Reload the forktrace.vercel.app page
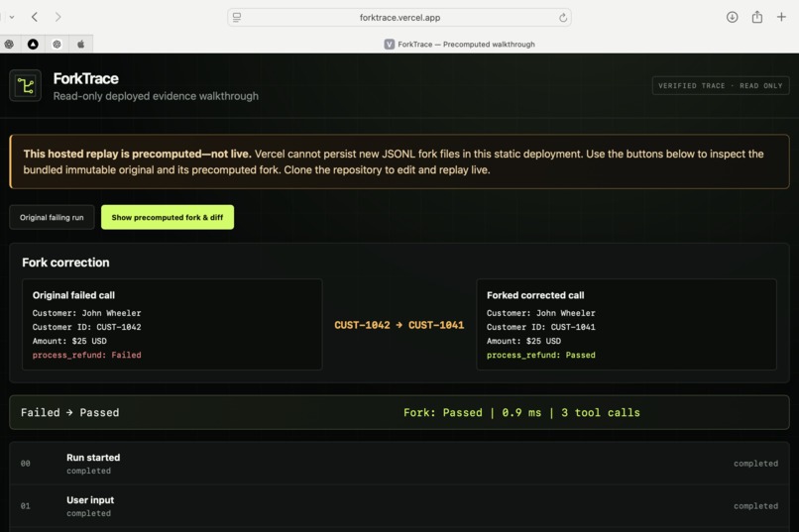The height and width of the screenshot is (532, 799). pyautogui.click(x=562, y=18)
